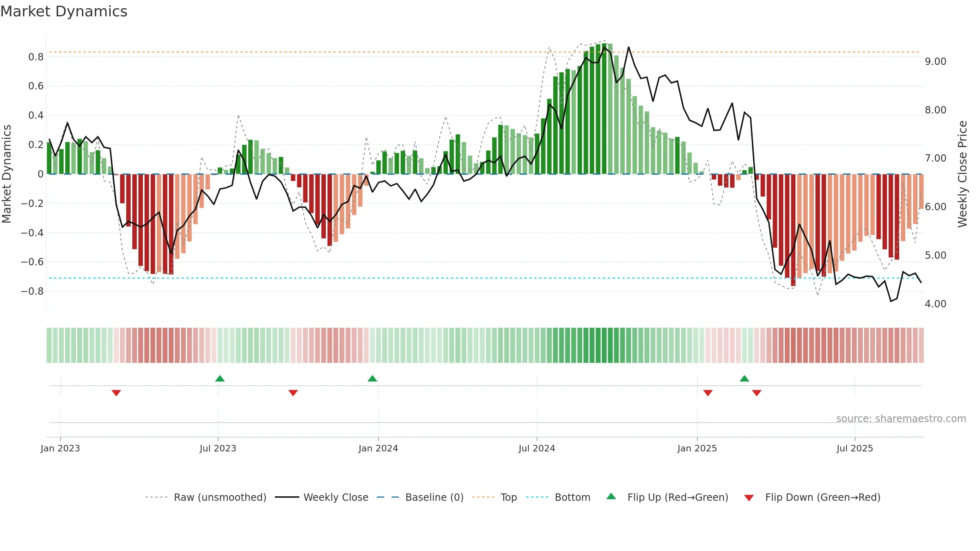This screenshot has height=551, width=980.
Task: Click the red flip-down marker just after Jan 2025
Action: pos(708,393)
